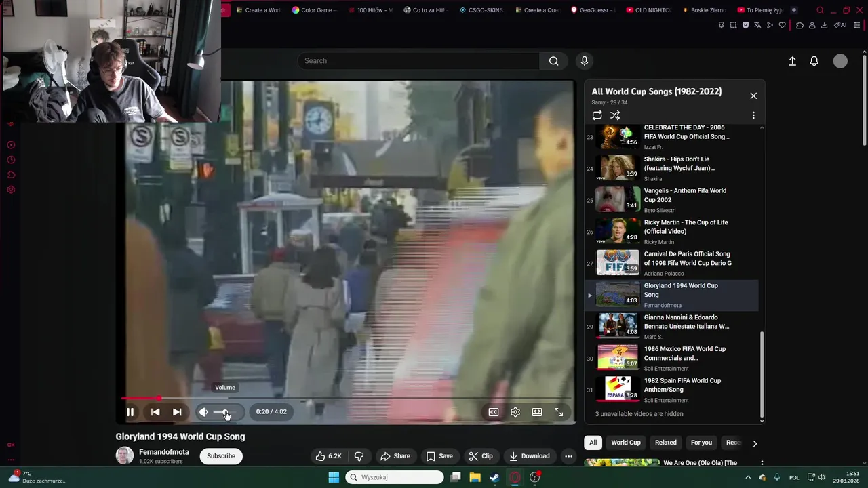Open Fernandofmota channel name link
The width and height of the screenshot is (868, 488).
coord(164,452)
